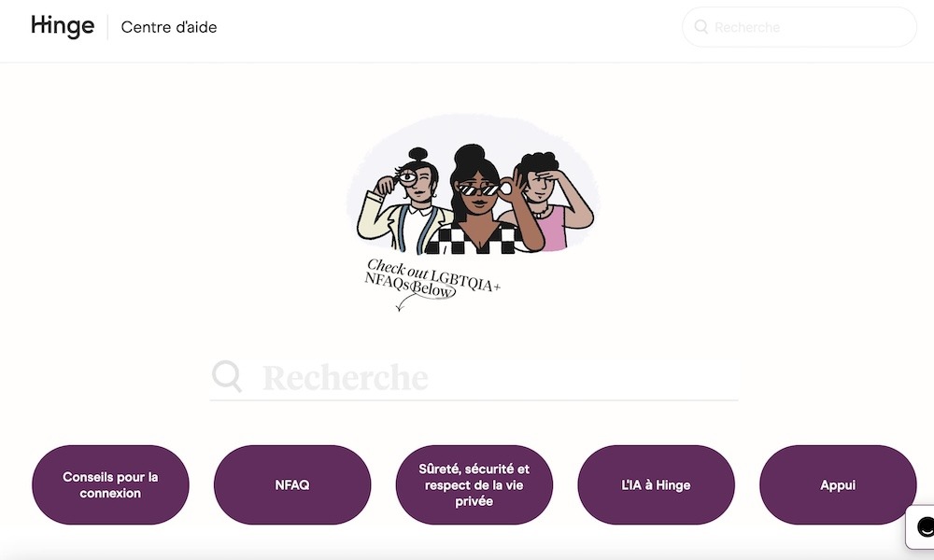The width and height of the screenshot is (934, 560).
Task: Open the Centre d'aide home link
Action: 168,27
